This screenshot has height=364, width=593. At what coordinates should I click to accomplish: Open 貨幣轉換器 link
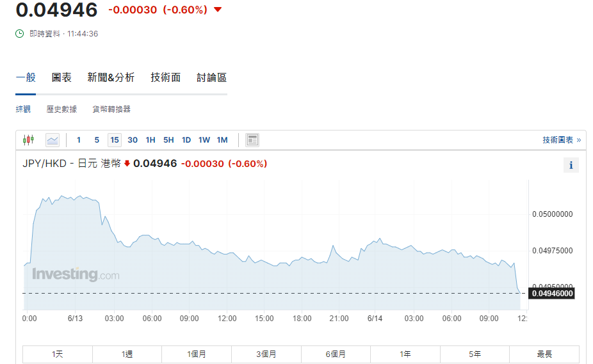tap(111, 109)
